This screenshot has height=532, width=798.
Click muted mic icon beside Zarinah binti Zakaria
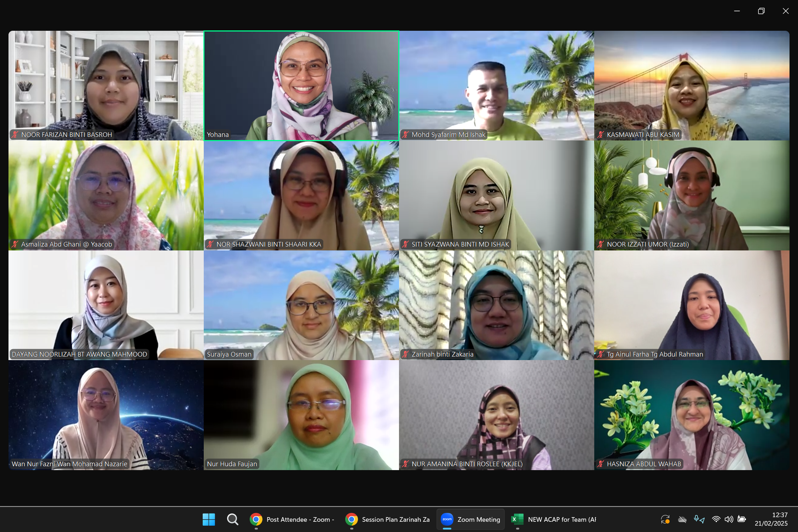click(x=405, y=354)
